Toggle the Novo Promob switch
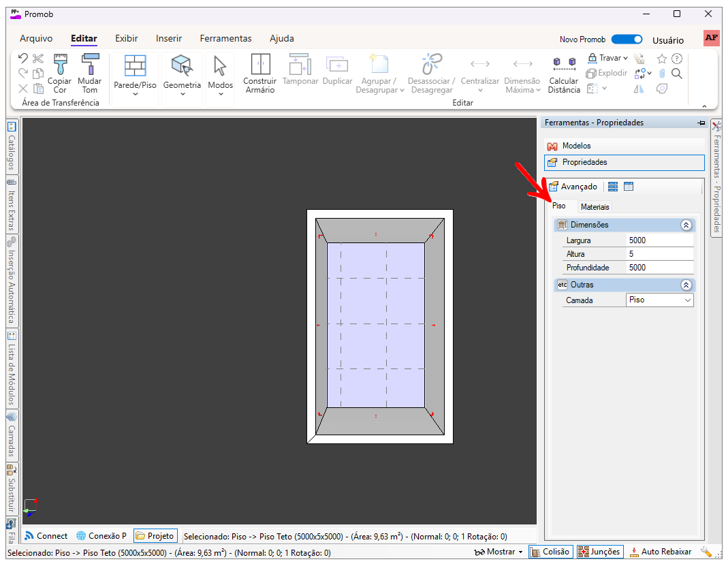Screen dimensions: 728x566 pos(627,40)
